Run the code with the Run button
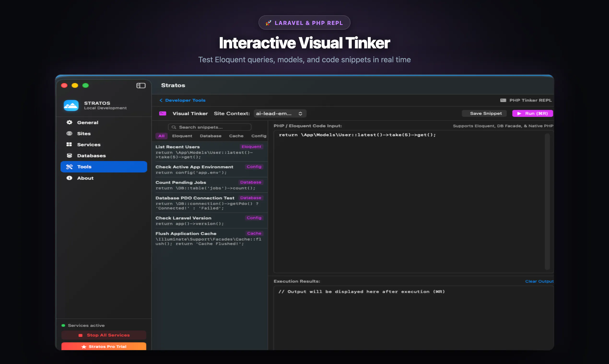Image resolution: width=609 pixels, height=364 pixels. click(x=532, y=113)
